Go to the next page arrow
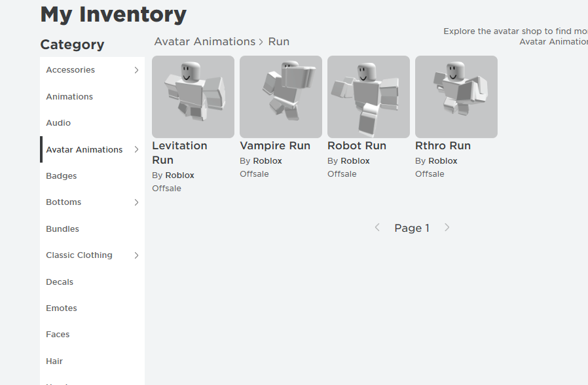The width and height of the screenshot is (588, 385). [447, 228]
